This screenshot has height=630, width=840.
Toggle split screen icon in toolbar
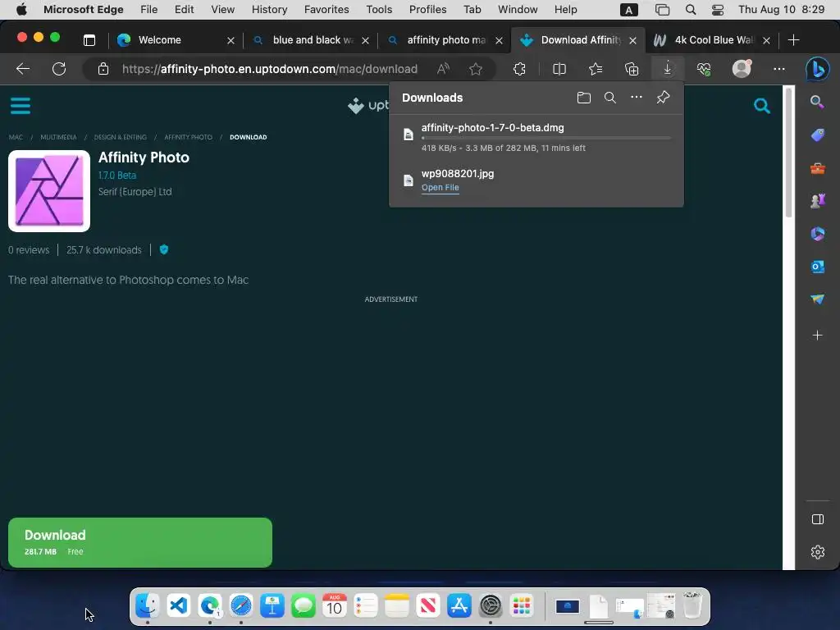click(x=559, y=69)
